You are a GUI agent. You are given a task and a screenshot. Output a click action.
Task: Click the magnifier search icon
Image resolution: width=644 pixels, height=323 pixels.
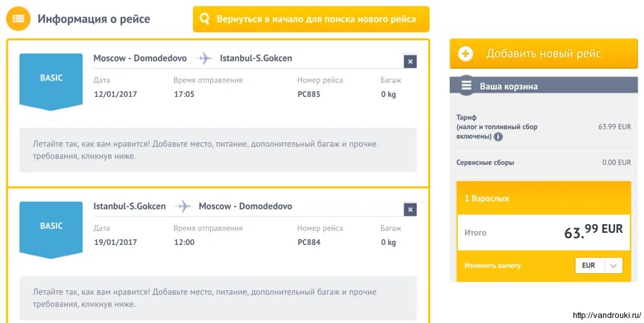[204, 19]
